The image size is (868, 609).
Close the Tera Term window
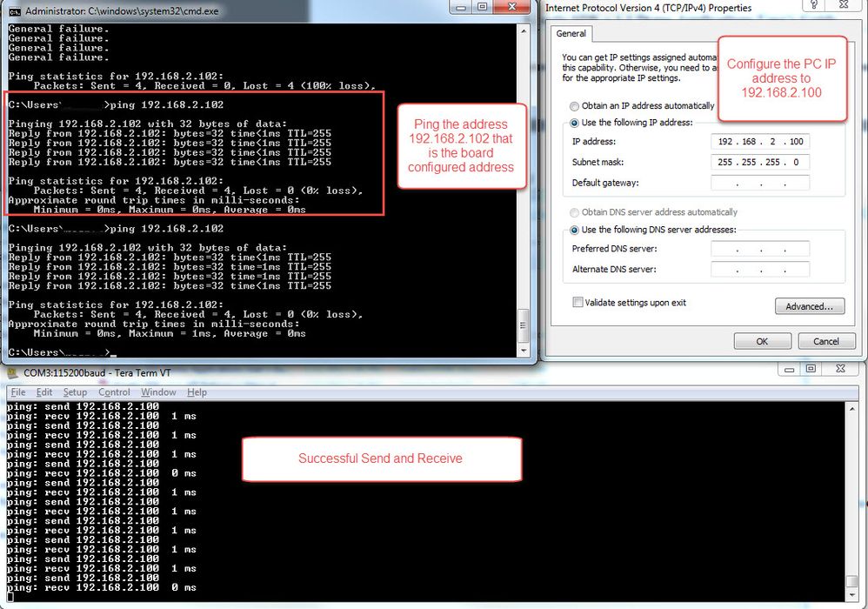[x=841, y=369]
